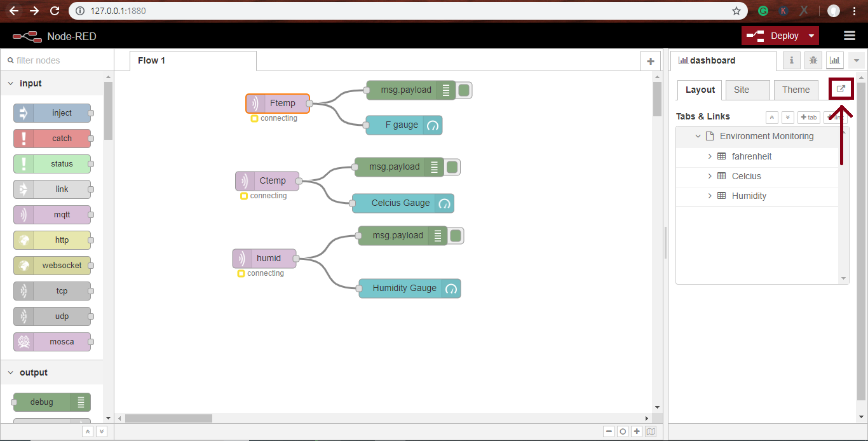Image resolution: width=868 pixels, height=441 pixels.
Task: Select the Humidity Gauge node
Action: coord(409,288)
